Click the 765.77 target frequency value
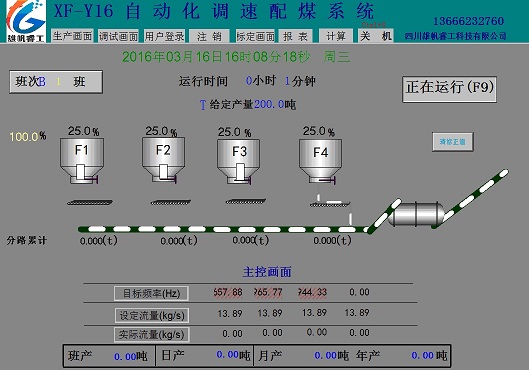This screenshot has height=370, width=529. tap(268, 292)
